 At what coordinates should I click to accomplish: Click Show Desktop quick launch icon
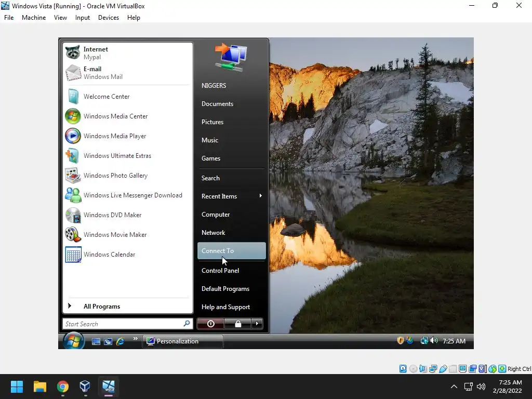pos(96,341)
